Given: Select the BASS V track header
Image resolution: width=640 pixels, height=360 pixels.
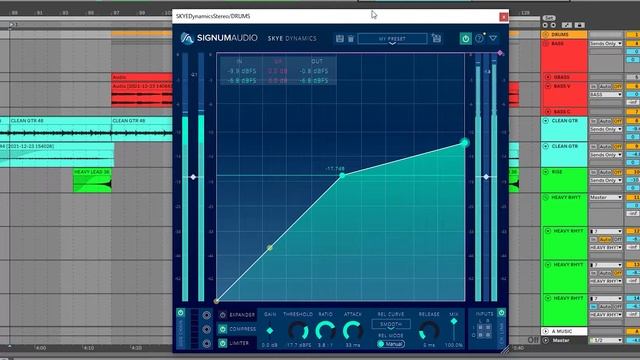Looking at the screenshot, I should coord(564,95).
